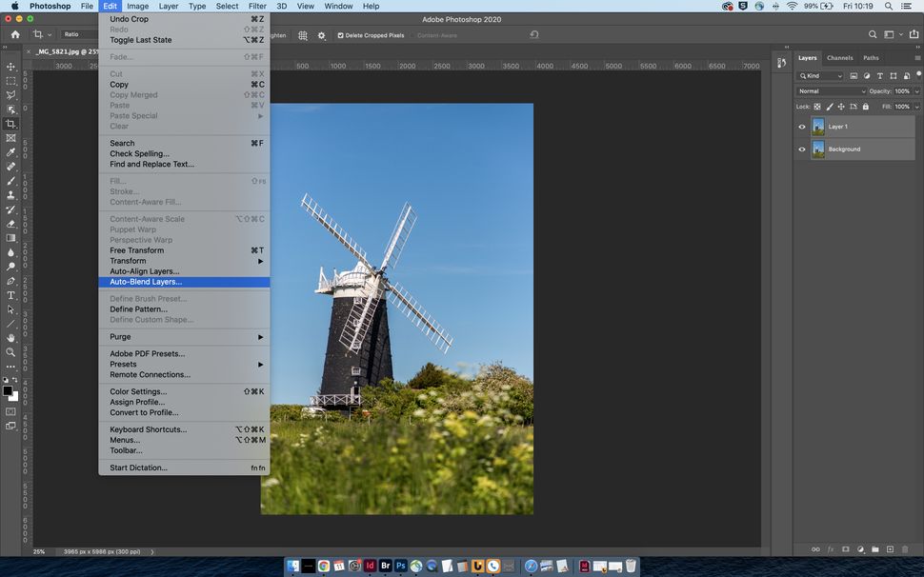Open the Filter menu
The height and width of the screenshot is (577, 924).
coord(256,6)
